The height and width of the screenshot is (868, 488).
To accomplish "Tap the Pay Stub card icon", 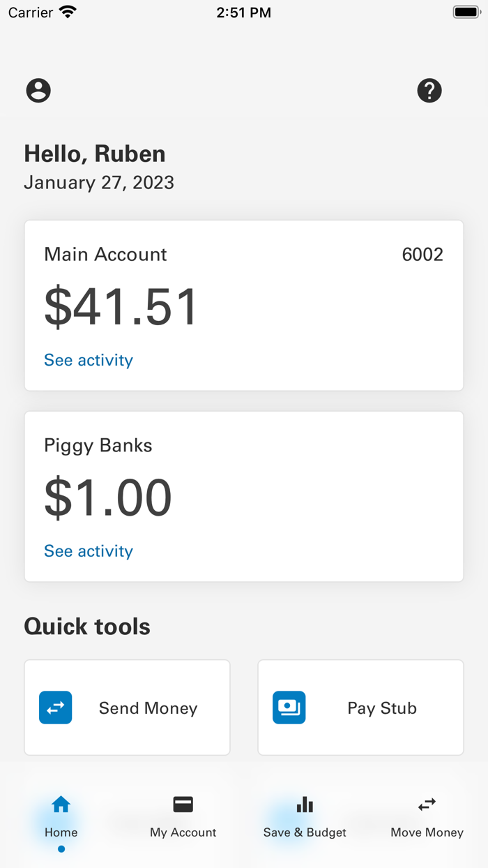I will coord(289,707).
